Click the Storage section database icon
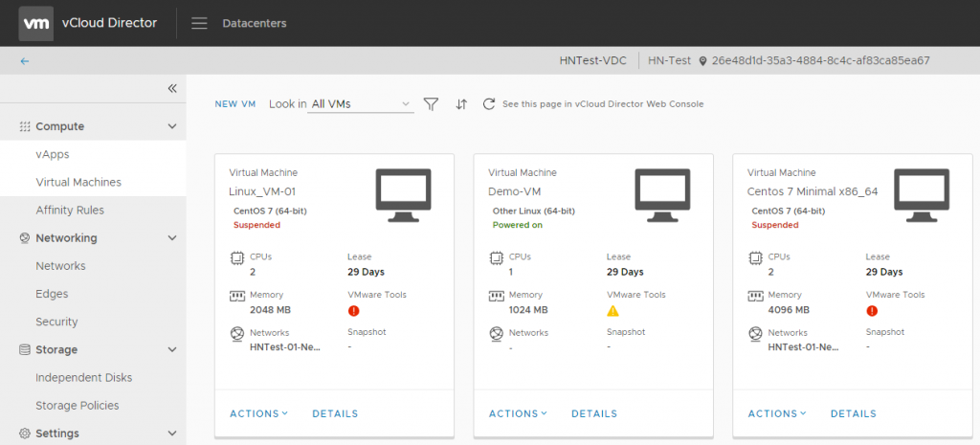Image resolution: width=980 pixels, height=445 pixels. (25, 349)
